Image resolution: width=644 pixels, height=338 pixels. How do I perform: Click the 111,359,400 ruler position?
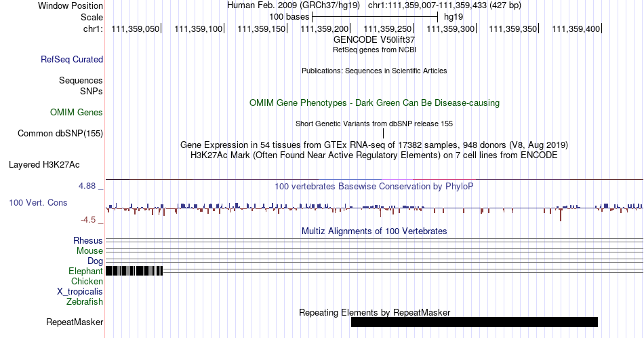576,29
